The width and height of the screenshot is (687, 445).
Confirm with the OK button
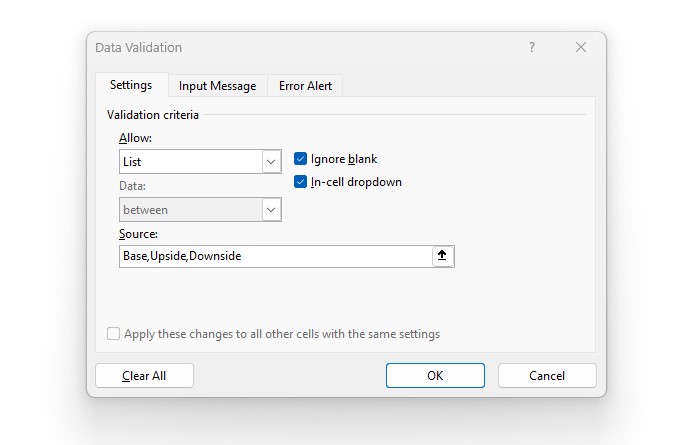[x=435, y=376]
